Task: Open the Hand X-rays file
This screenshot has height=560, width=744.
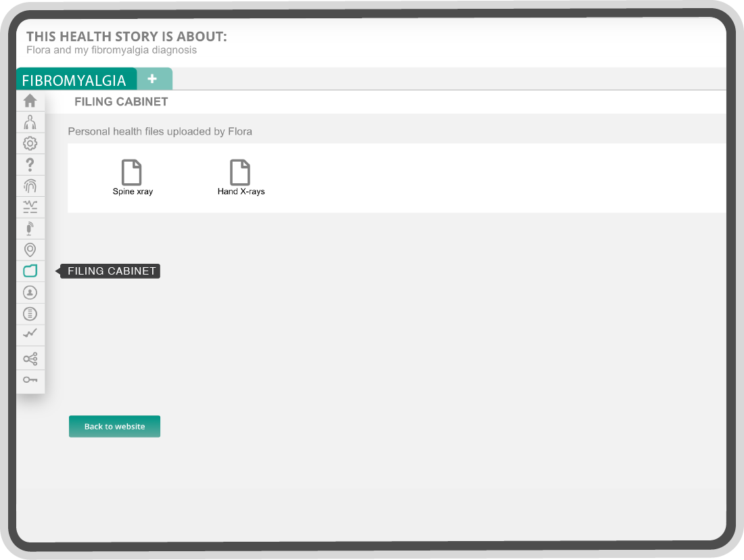Action: click(x=241, y=177)
